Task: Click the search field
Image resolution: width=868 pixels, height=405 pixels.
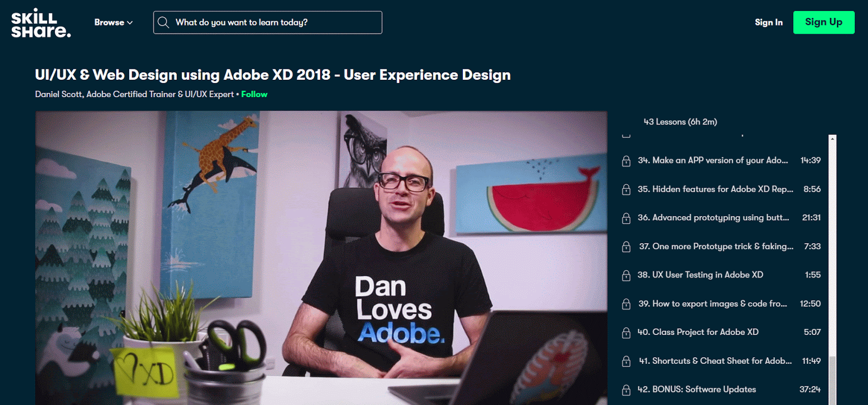Action: (x=267, y=22)
